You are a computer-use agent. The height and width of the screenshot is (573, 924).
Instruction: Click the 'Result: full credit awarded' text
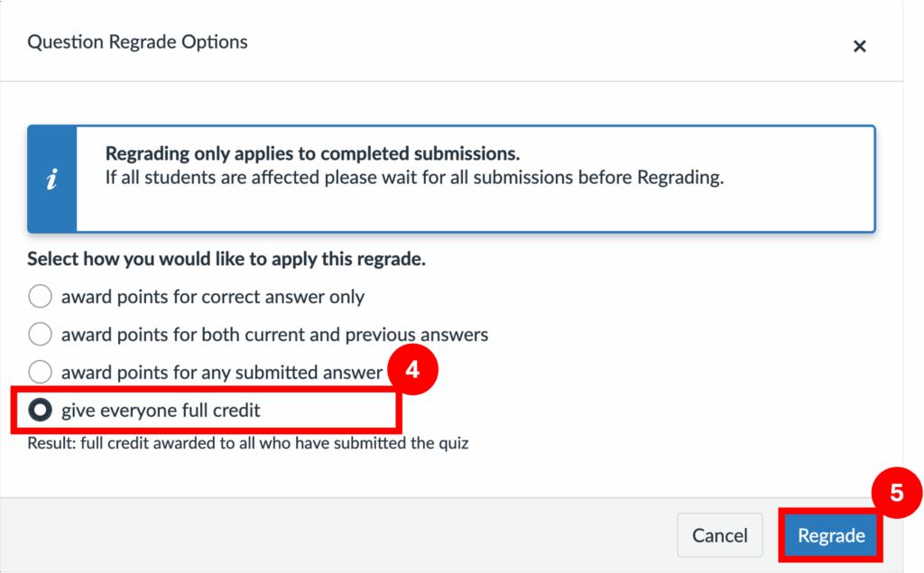[x=247, y=443]
